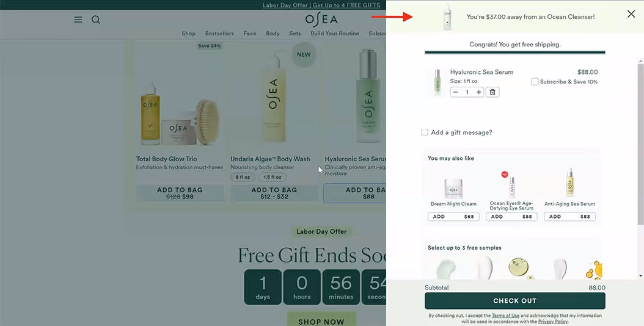The image size is (644, 326).
Task: Select the 8 fl oz size option
Action: tap(243, 177)
